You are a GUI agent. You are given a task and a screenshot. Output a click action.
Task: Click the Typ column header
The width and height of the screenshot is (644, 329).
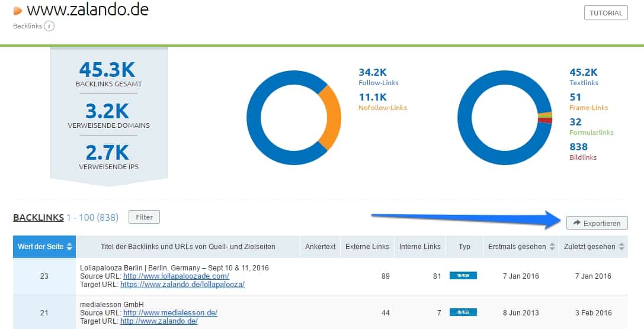pos(464,247)
